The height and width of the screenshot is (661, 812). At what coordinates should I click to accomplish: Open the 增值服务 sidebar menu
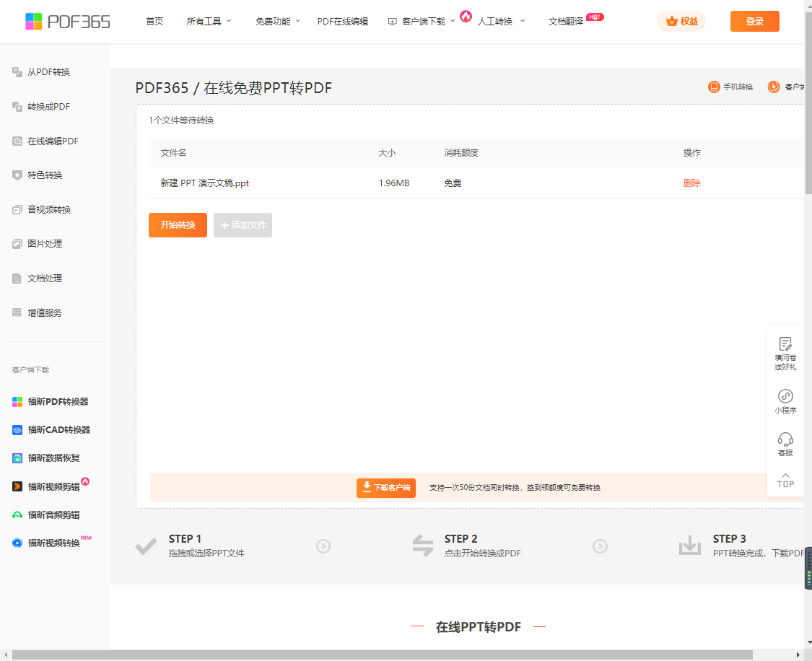[x=45, y=312]
